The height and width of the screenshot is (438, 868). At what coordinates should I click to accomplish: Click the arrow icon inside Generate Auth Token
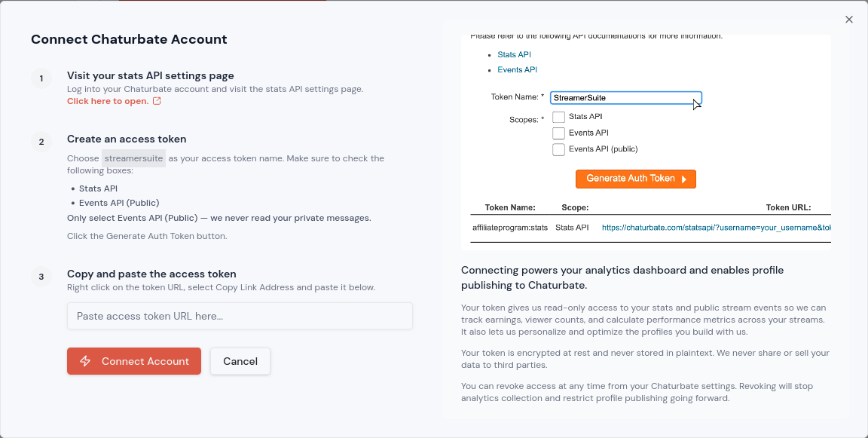coord(685,179)
